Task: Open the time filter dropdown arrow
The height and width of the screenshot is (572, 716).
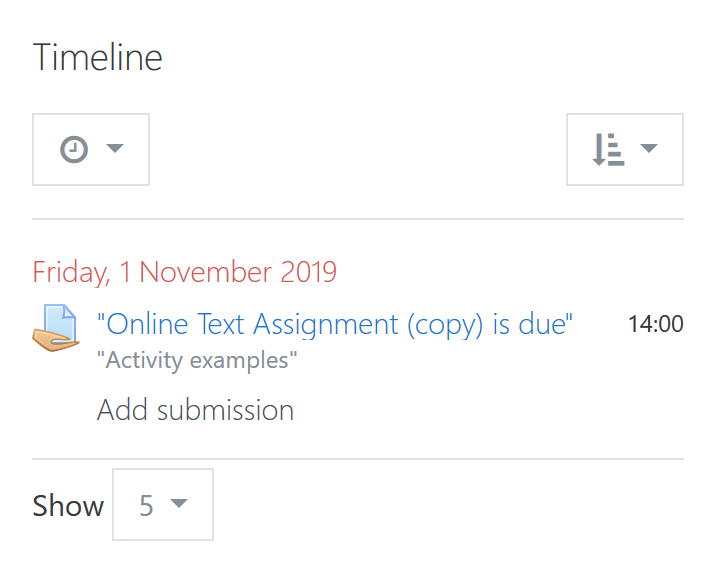Action: [x=115, y=148]
